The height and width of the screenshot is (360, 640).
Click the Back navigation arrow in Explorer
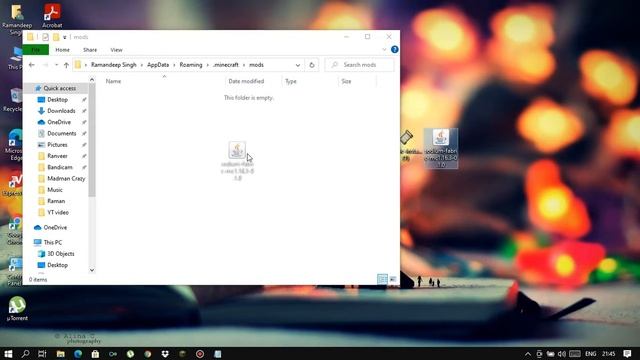point(31,65)
